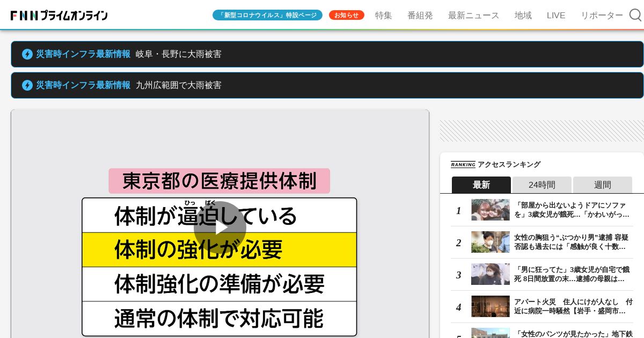Open thumbnail of rank 2 ぶつかり男 article
Image resolution: width=644 pixels, height=338 pixels.
[x=491, y=242]
